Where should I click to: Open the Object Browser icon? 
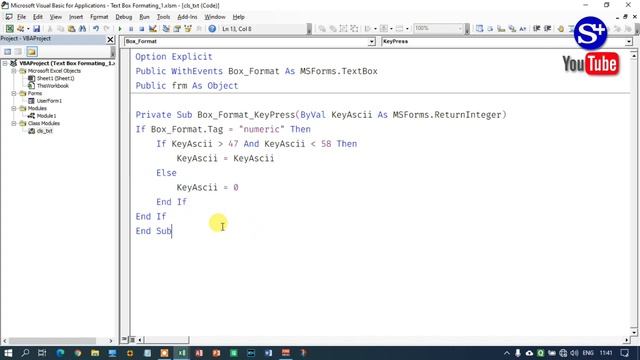pyautogui.click(x=188, y=29)
